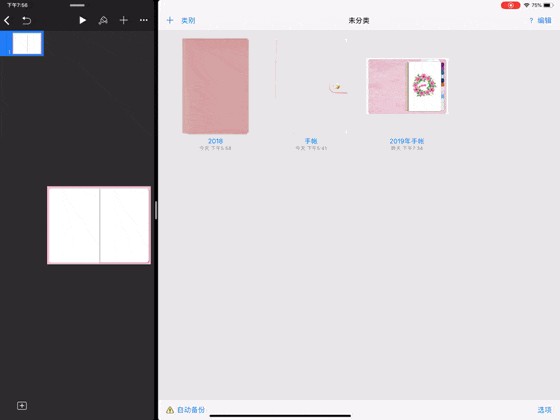Open the 2019年手帐 notebook with wreath cover
Screen dimensions: 560x420
[x=407, y=86]
